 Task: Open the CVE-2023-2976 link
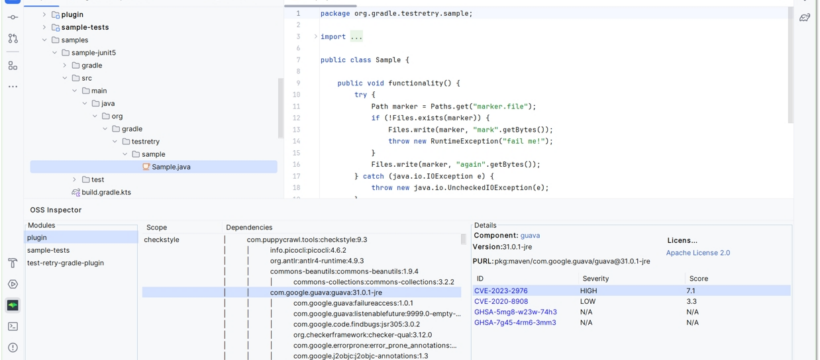point(501,290)
